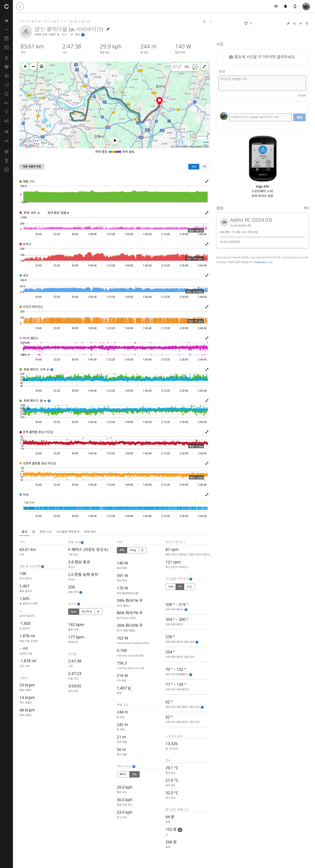Select W/kg in power units toggle
Image resolution: width=315 pixels, height=868 pixels.
pyautogui.click(x=133, y=550)
